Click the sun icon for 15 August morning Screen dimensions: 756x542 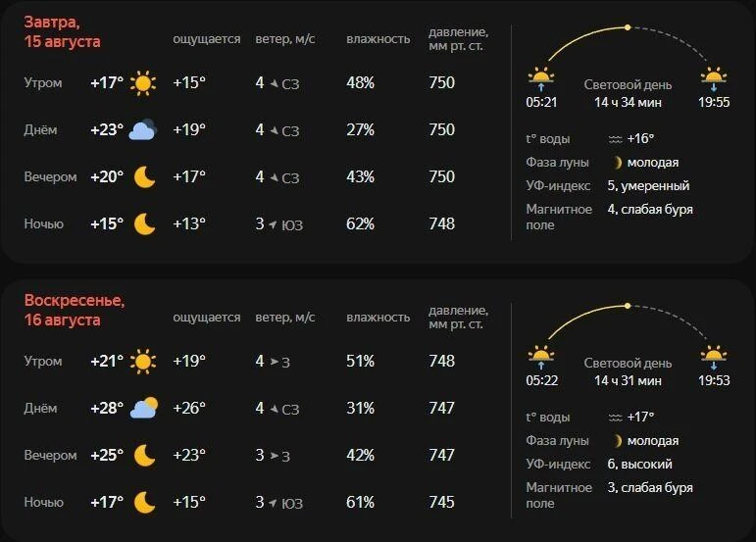143,83
